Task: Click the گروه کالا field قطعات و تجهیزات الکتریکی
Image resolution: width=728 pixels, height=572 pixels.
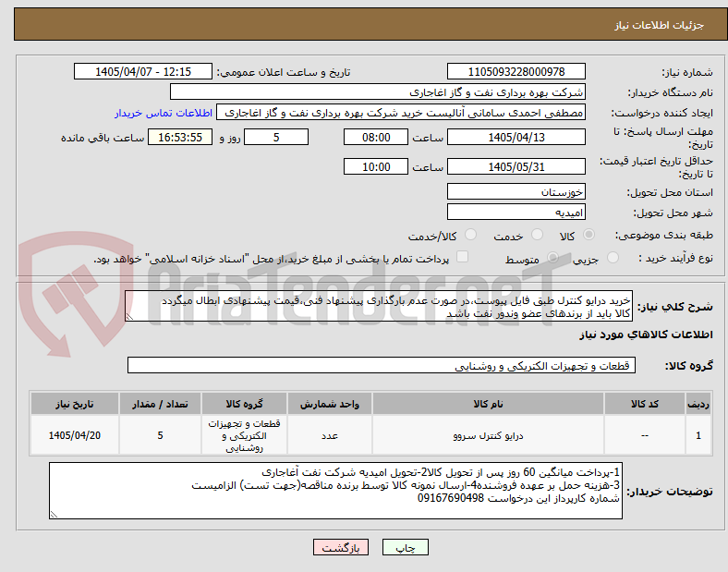Action: 382,365
